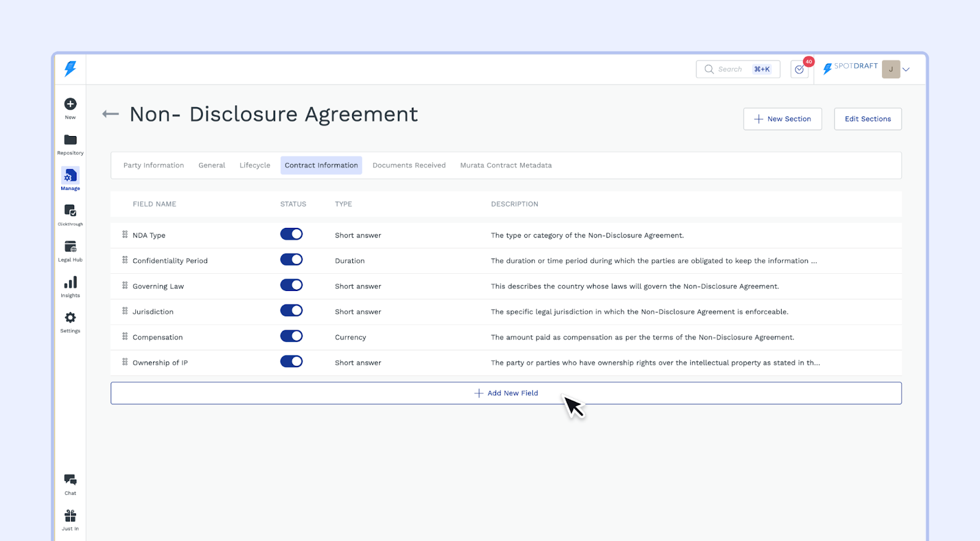This screenshot has height=541, width=980.
Task: Click the back arrow beside the title
Action: 110,114
